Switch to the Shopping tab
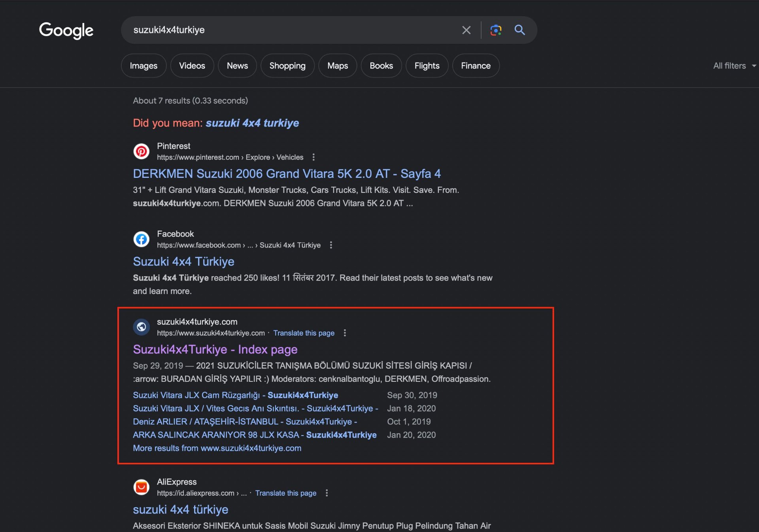The height and width of the screenshot is (532, 759). coord(287,66)
